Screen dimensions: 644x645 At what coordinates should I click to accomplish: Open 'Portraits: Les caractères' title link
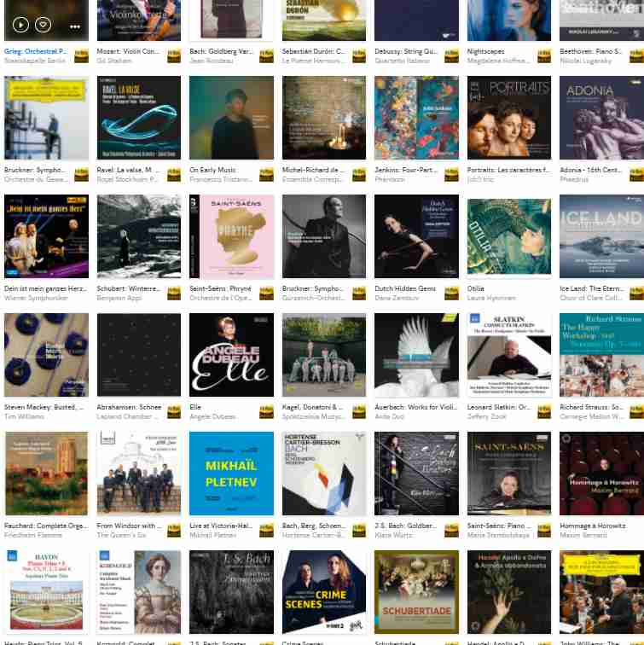pyautogui.click(x=508, y=170)
